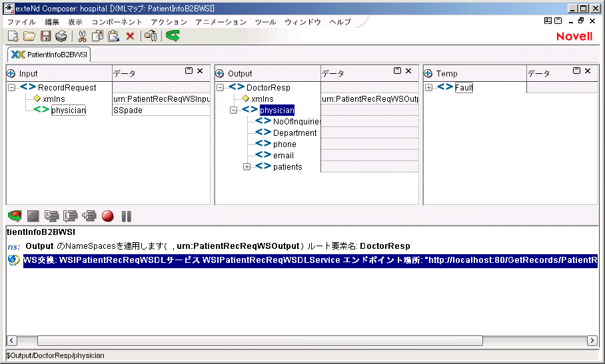Image resolution: width=605 pixels, height=364 pixels.
Task: Select xmlns attribute in Input tree
Action: [x=53, y=99]
